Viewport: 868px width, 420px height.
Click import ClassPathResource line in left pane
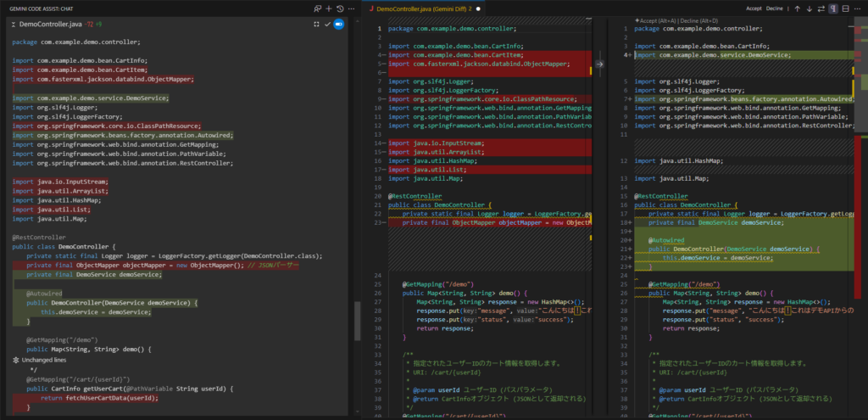pos(482,99)
